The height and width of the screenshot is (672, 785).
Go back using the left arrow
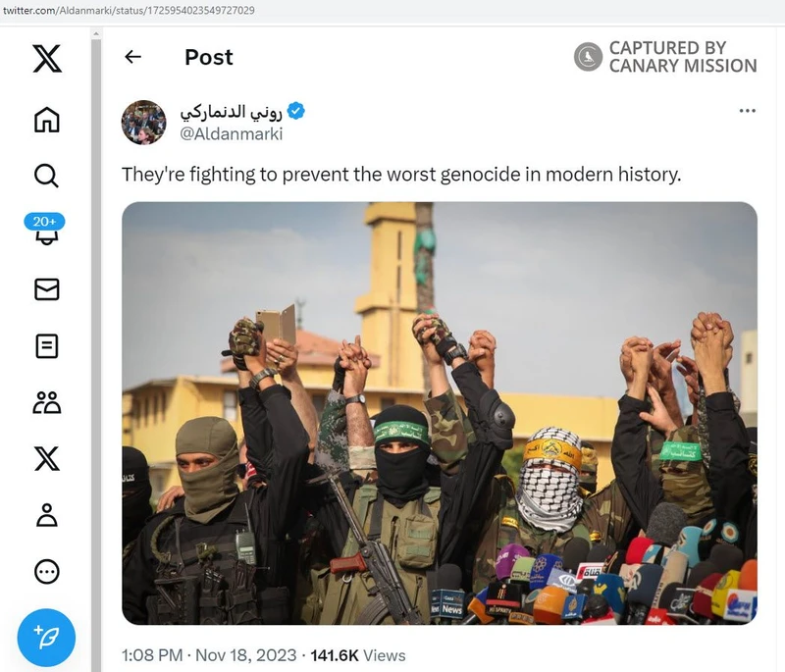tap(133, 57)
